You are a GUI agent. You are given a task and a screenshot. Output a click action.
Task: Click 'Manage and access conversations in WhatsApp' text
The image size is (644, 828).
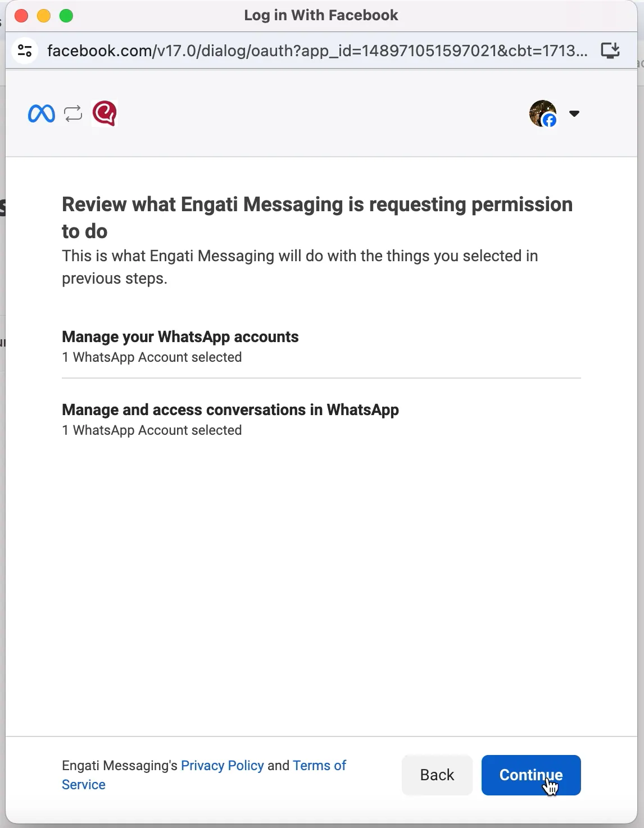(x=230, y=410)
